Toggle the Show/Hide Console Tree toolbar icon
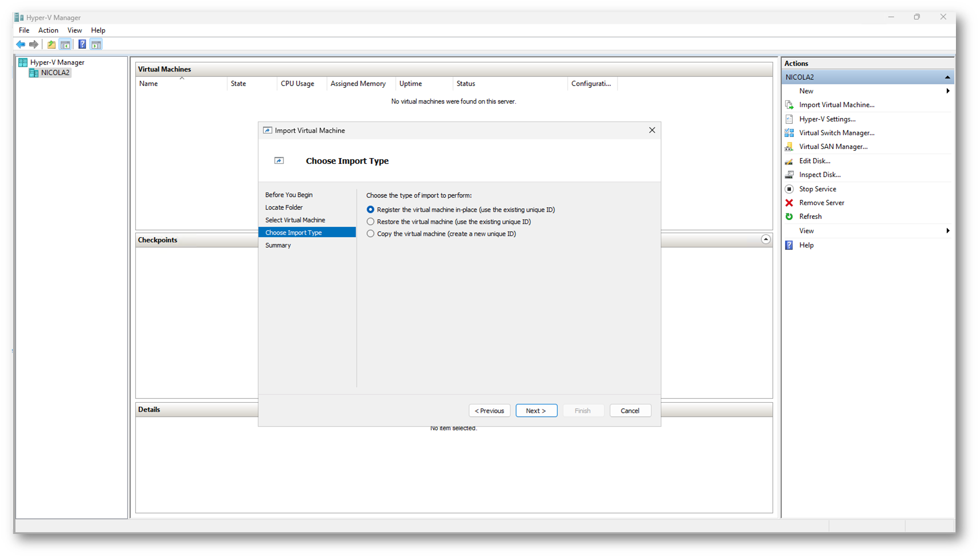Viewport: 980px width, 558px height. coord(65,44)
